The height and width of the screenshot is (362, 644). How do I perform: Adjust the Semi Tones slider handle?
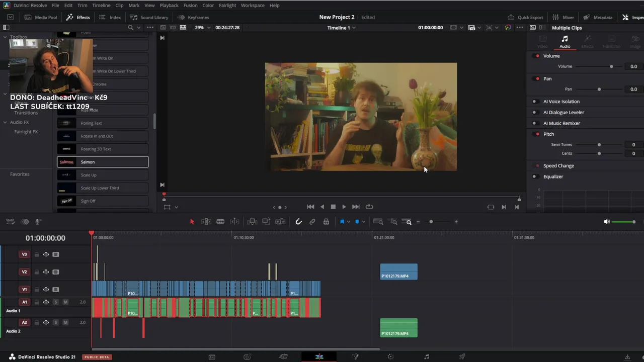click(599, 145)
